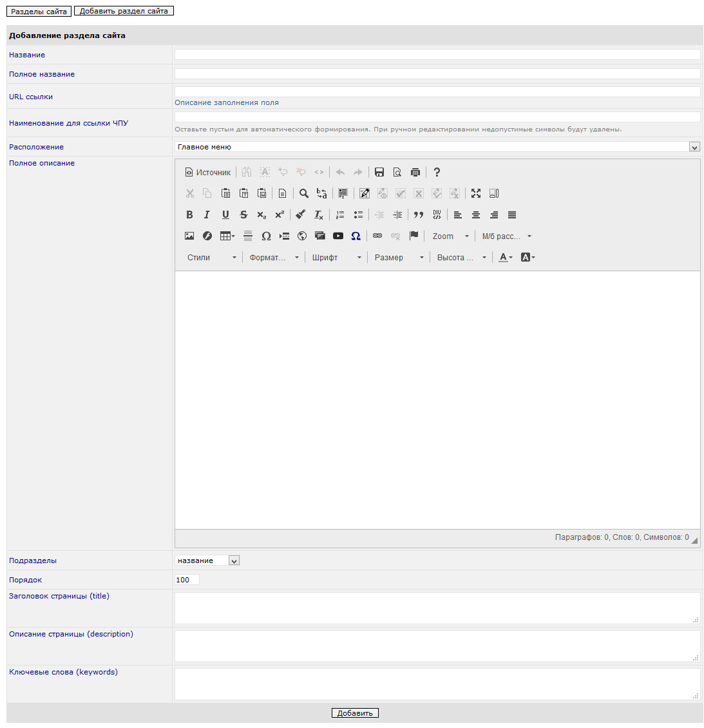Center align the text
The image size is (704, 728).
point(476,215)
